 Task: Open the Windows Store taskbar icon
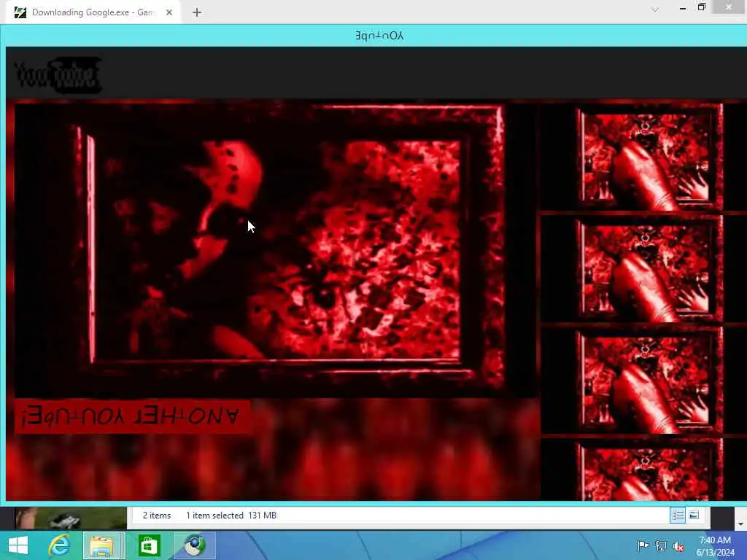149,545
